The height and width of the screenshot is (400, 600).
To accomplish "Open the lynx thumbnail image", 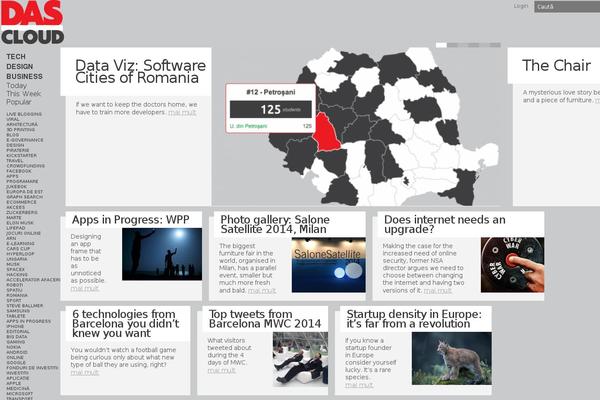I will (x=452, y=359).
